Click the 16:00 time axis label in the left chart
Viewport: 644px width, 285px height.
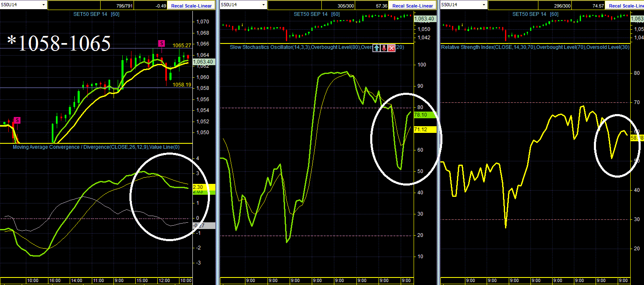pyautogui.click(x=54, y=280)
